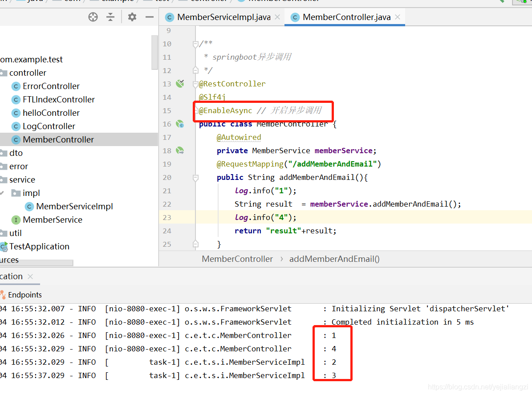Open project panel settings gear
The image size is (532, 395).
pyautogui.click(x=132, y=17)
